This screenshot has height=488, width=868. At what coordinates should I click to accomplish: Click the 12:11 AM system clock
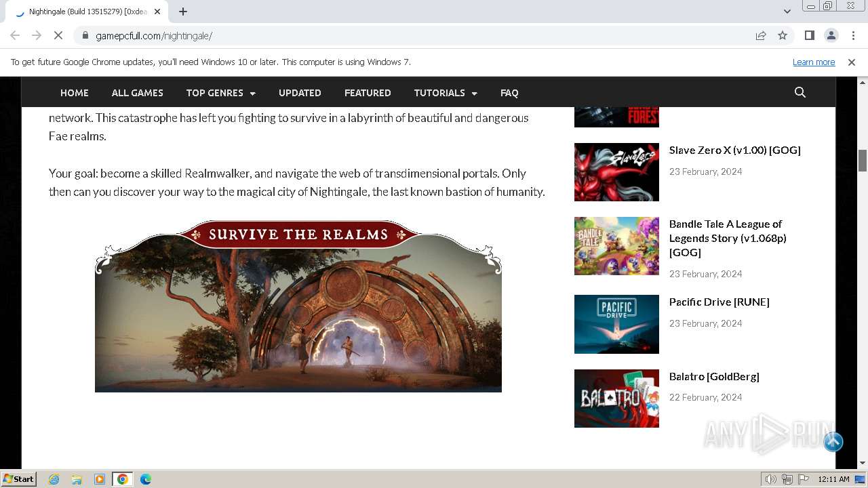click(x=833, y=479)
